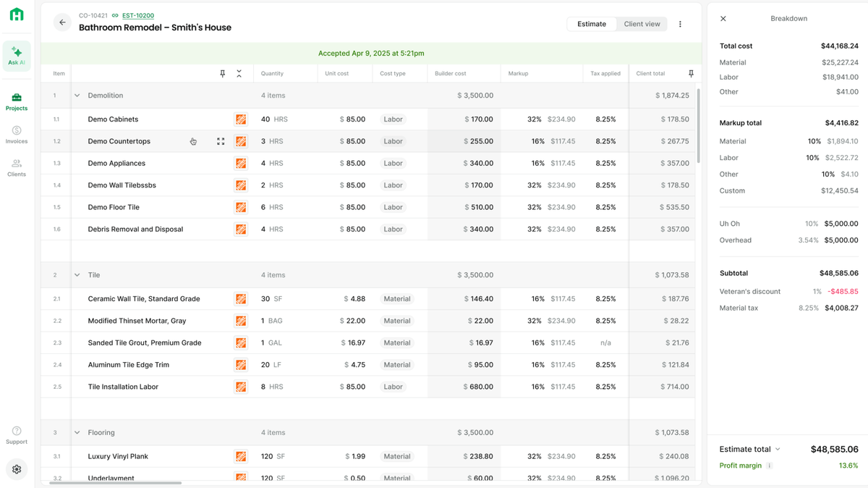Collapse the Tile section

[x=77, y=275]
